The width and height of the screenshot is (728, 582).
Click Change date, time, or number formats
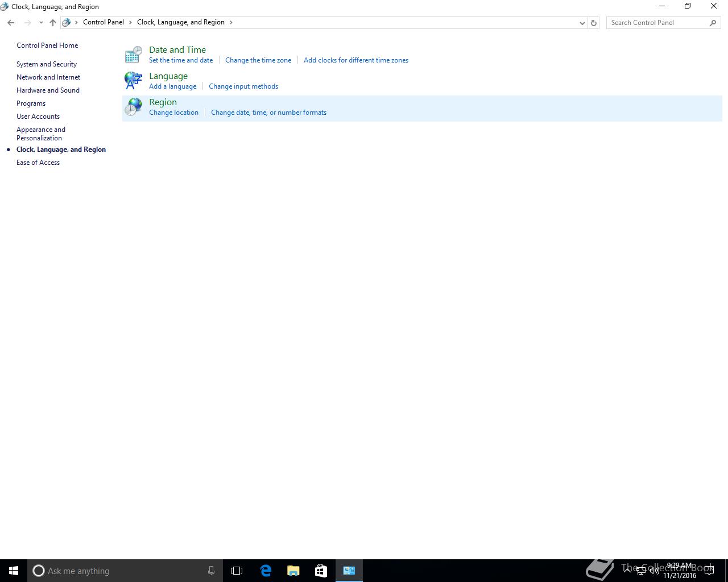(x=269, y=113)
